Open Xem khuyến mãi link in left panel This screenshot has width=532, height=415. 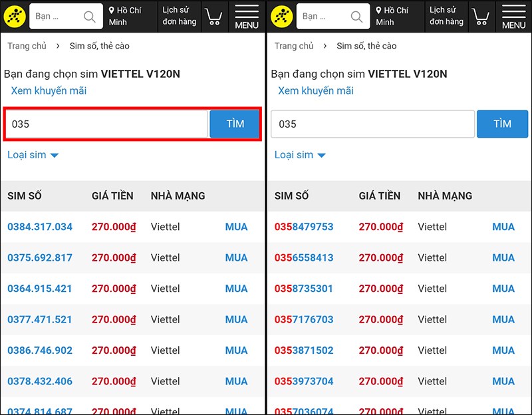[49, 90]
